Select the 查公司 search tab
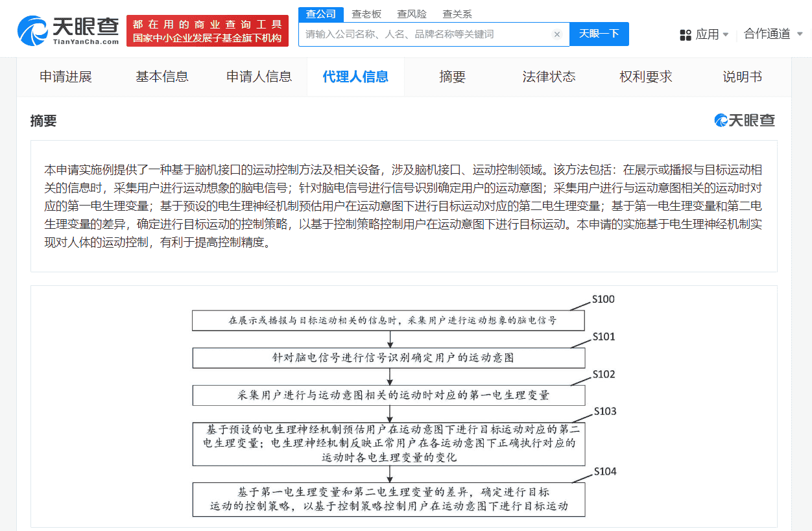The image size is (812, 531). click(320, 14)
